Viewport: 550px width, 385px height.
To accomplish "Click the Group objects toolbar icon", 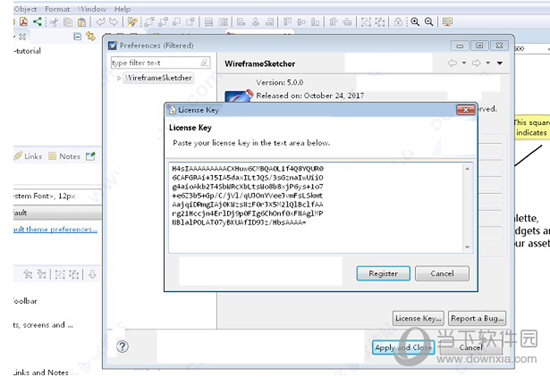I will (x=366, y=22).
